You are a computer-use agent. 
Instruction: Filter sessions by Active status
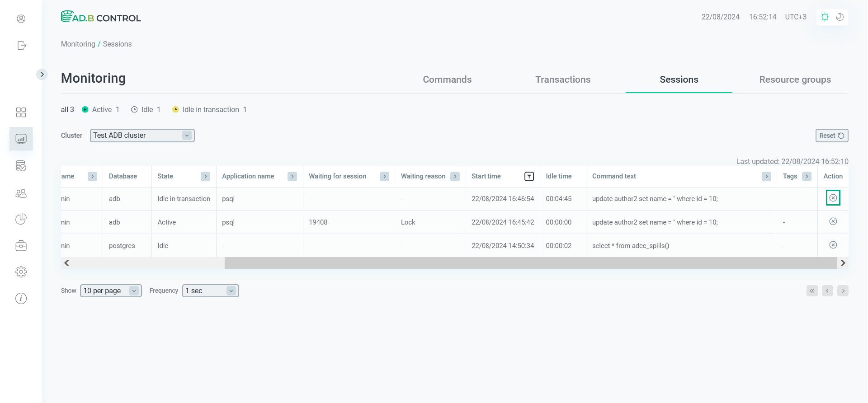(x=100, y=110)
